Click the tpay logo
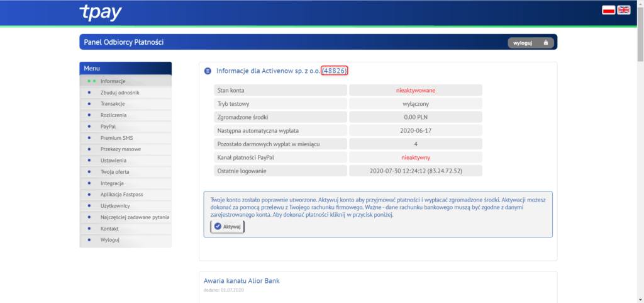644x303 pixels. tap(100, 13)
